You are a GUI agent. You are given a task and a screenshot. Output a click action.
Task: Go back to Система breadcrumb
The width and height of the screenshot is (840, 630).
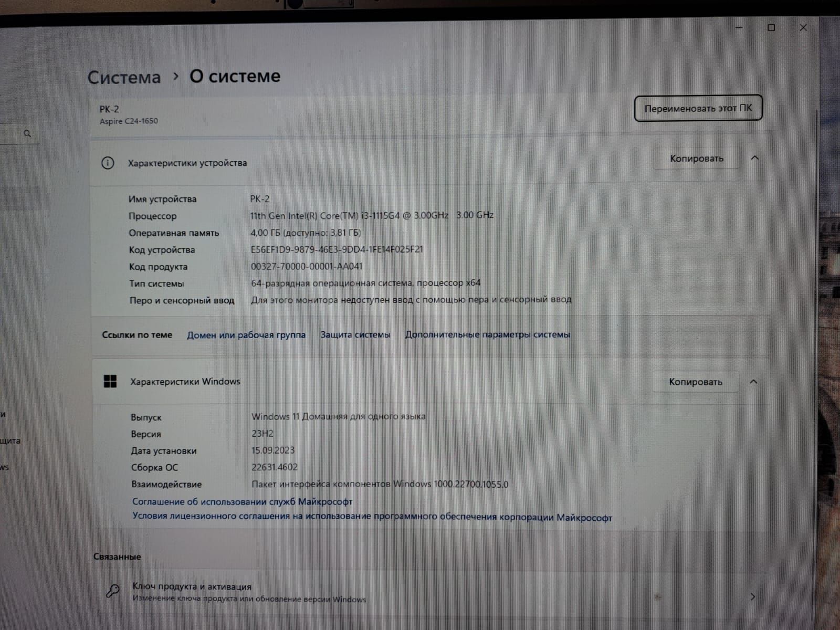click(124, 78)
